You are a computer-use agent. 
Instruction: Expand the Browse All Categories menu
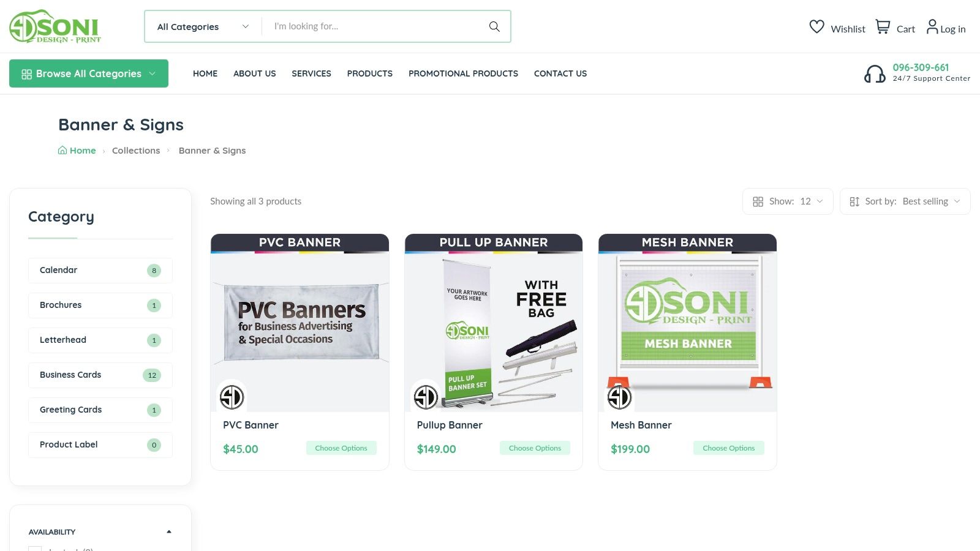coord(89,73)
